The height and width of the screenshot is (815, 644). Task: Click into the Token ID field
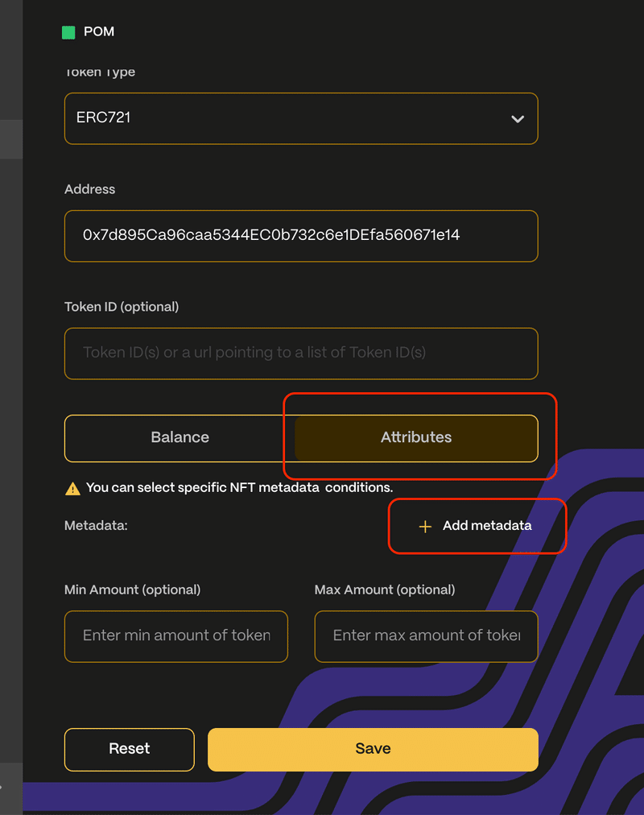point(300,353)
